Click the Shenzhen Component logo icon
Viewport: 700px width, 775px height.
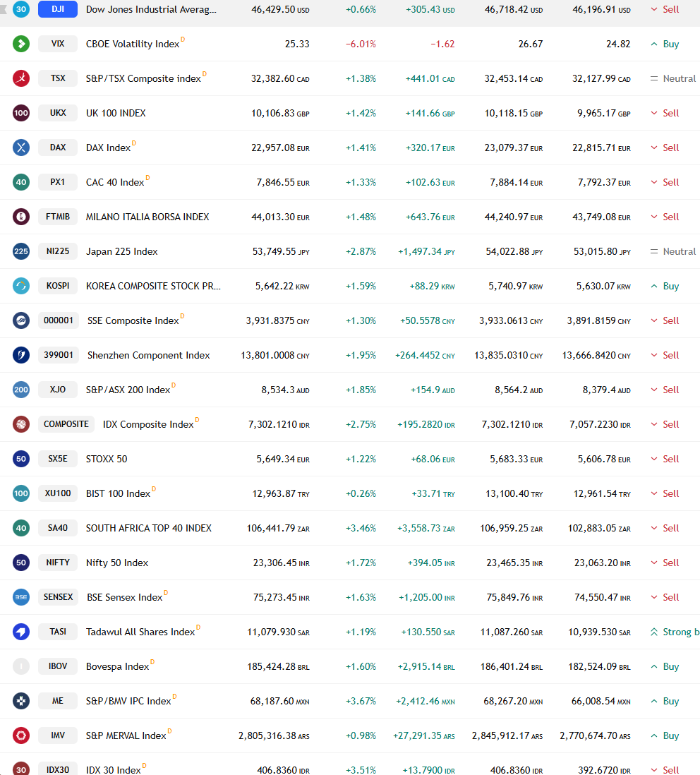coord(20,355)
